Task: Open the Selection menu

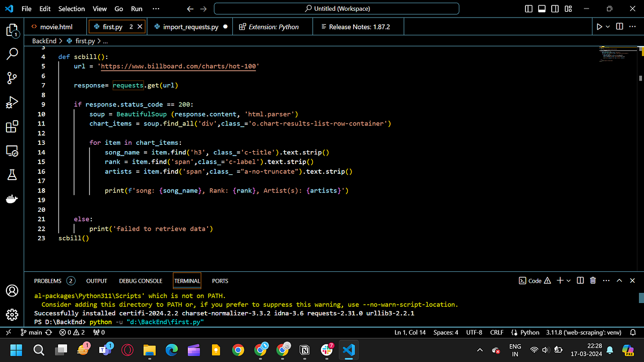Action: pyautogui.click(x=71, y=9)
